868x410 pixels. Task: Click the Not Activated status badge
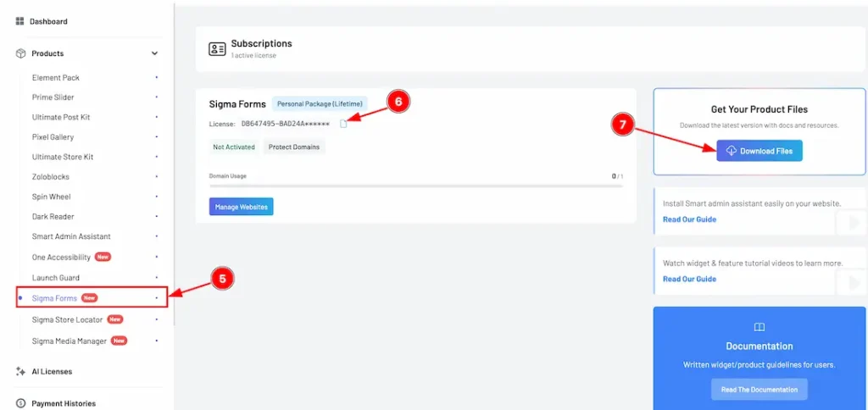pos(234,147)
